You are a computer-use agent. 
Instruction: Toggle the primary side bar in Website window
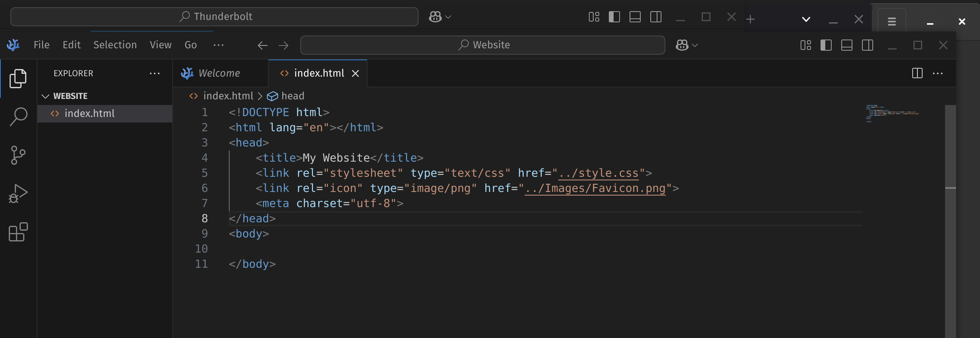[826, 45]
